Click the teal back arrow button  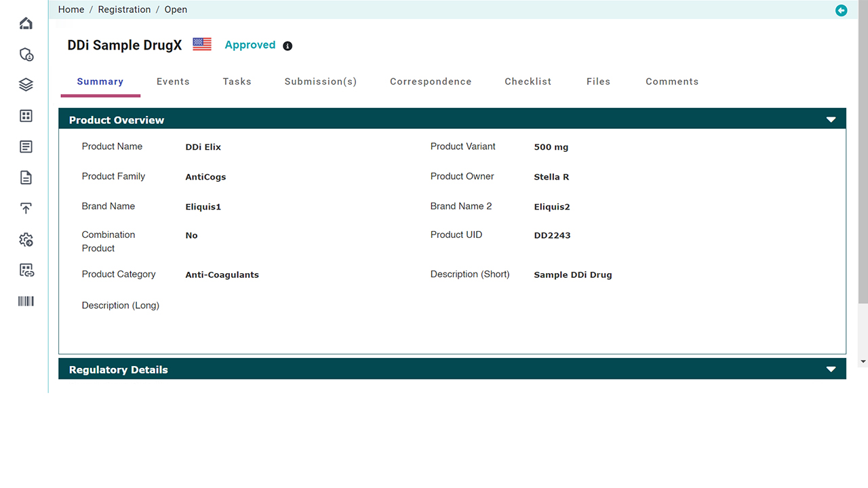pyautogui.click(x=841, y=10)
